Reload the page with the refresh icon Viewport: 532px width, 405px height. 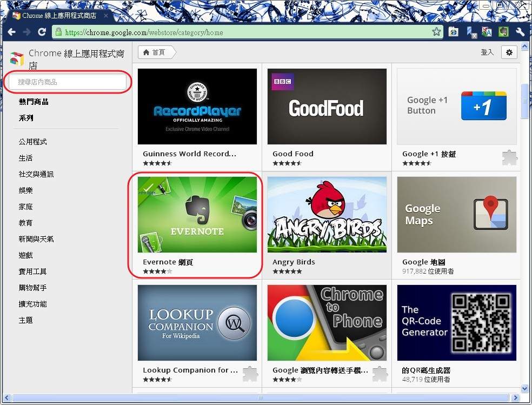tap(42, 32)
